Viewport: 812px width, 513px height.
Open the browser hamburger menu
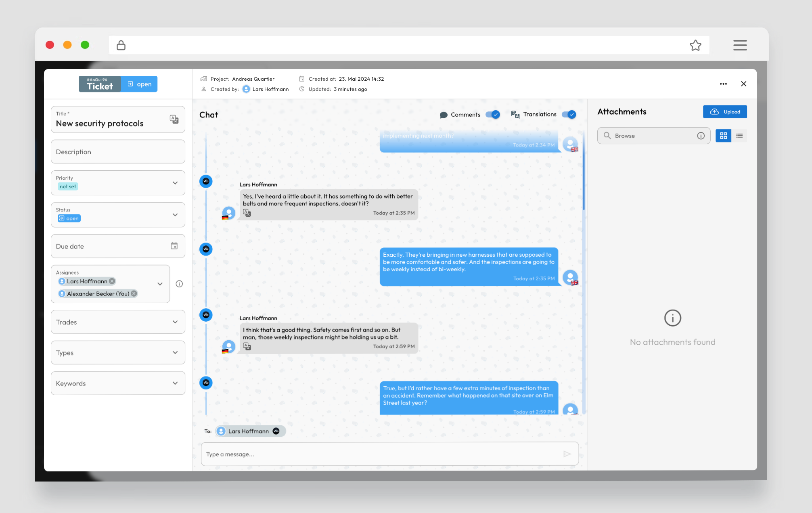(740, 45)
